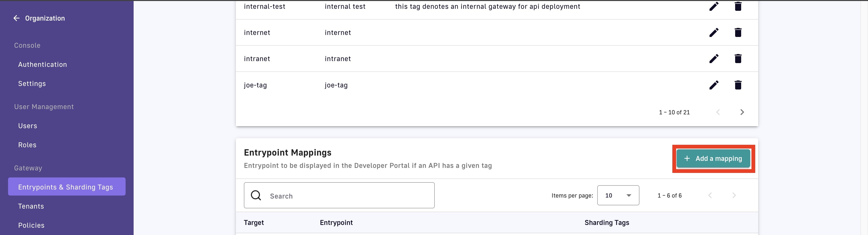Go back using Organization arrow
This screenshot has width=868, height=235.
(16, 18)
